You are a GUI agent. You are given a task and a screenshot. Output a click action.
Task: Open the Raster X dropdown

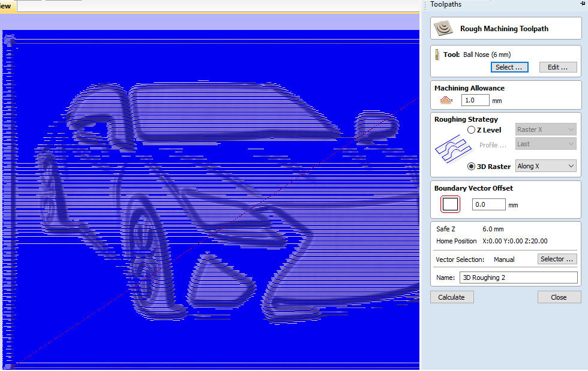click(545, 129)
